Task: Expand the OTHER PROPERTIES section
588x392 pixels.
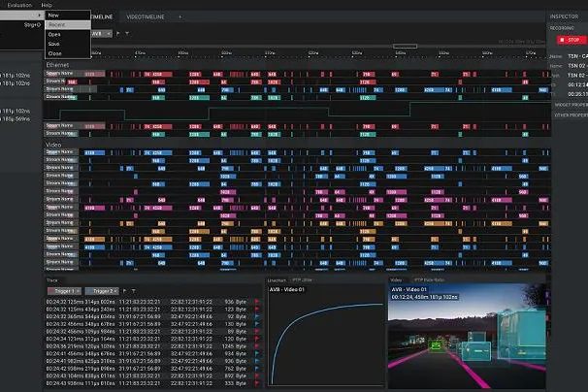Action: point(572,115)
